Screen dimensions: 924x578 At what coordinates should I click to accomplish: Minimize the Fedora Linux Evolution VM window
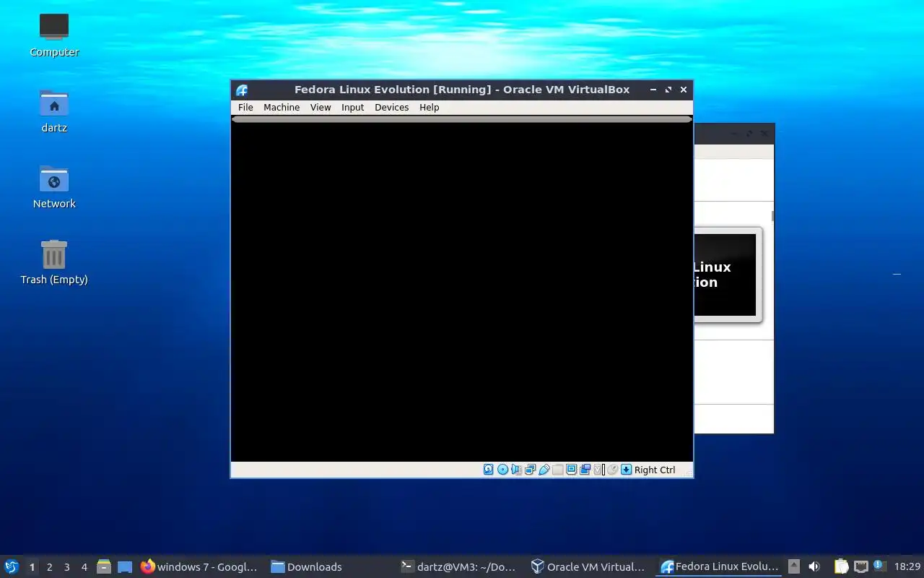click(x=653, y=90)
